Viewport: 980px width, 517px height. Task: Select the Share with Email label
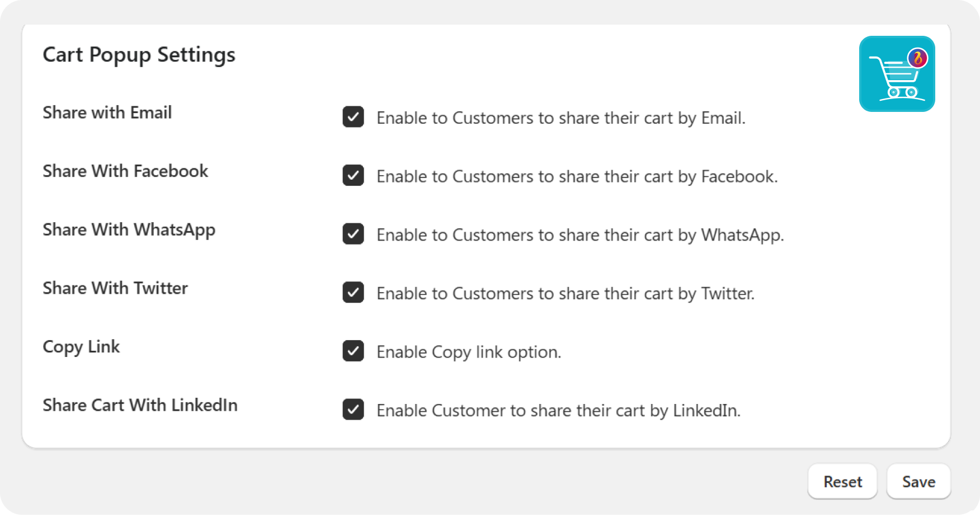pyautogui.click(x=107, y=112)
